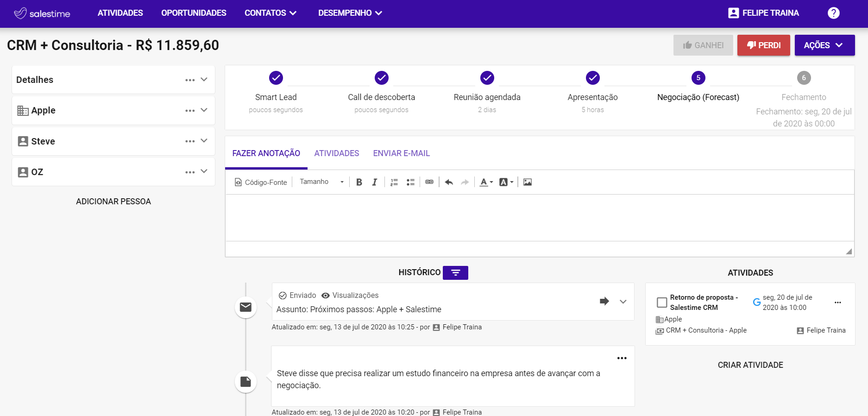The width and height of the screenshot is (868, 416).
Task: Open Apple panel three-dot menu
Action: click(x=190, y=111)
